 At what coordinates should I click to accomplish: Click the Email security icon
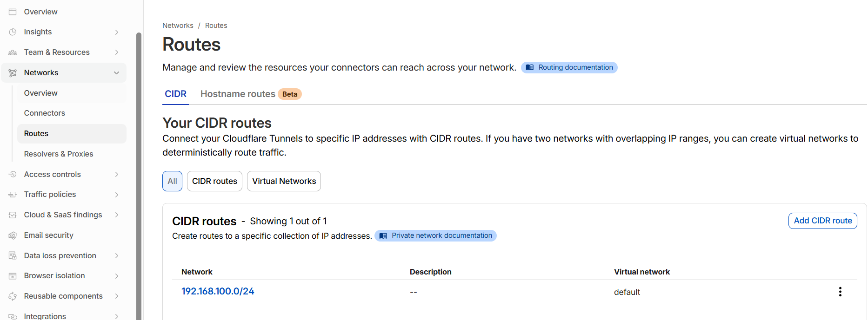13,235
